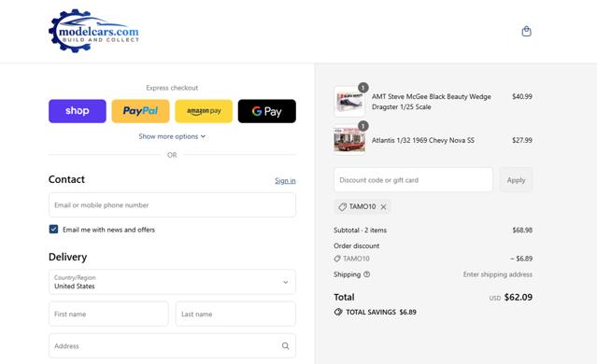Viewport: 597px width, 364px height.
Task: Click the Enter shipping address text
Action: click(498, 274)
